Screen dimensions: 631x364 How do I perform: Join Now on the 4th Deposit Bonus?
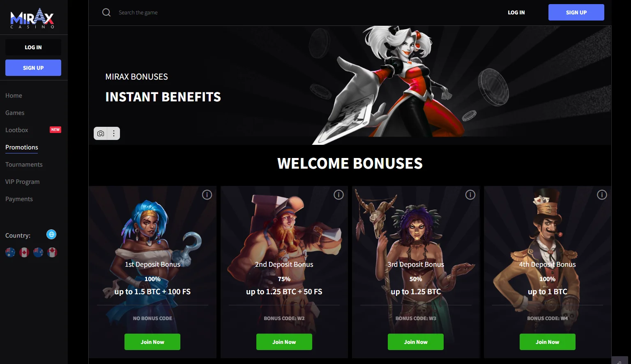click(x=548, y=342)
